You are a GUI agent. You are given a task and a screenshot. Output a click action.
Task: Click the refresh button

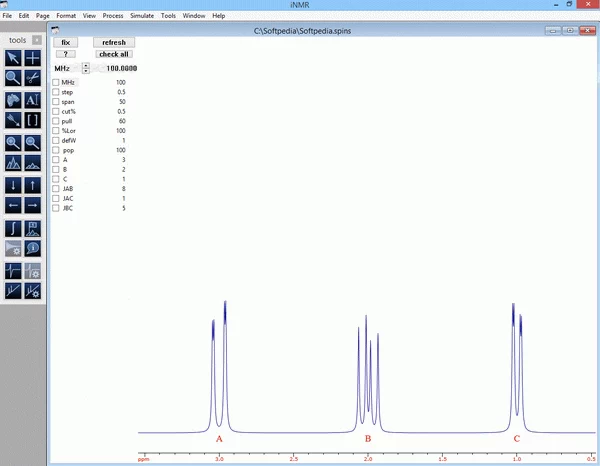pyautogui.click(x=114, y=42)
